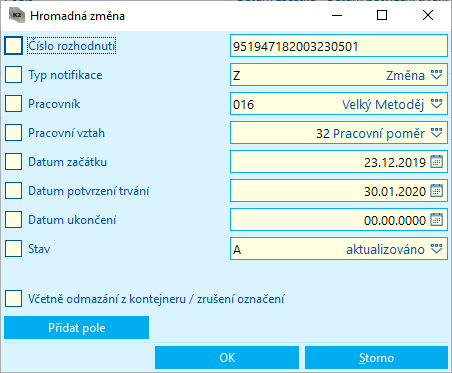Screen dimensions: 452x373
Task: Click the Stav label
Action: click(39, 249)
